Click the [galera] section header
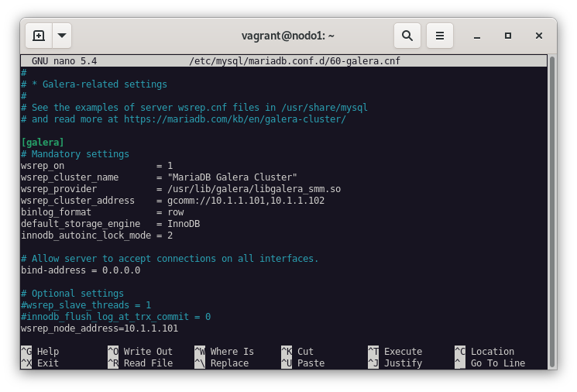Viewport: 577px width, 392px height. [43, 143]
